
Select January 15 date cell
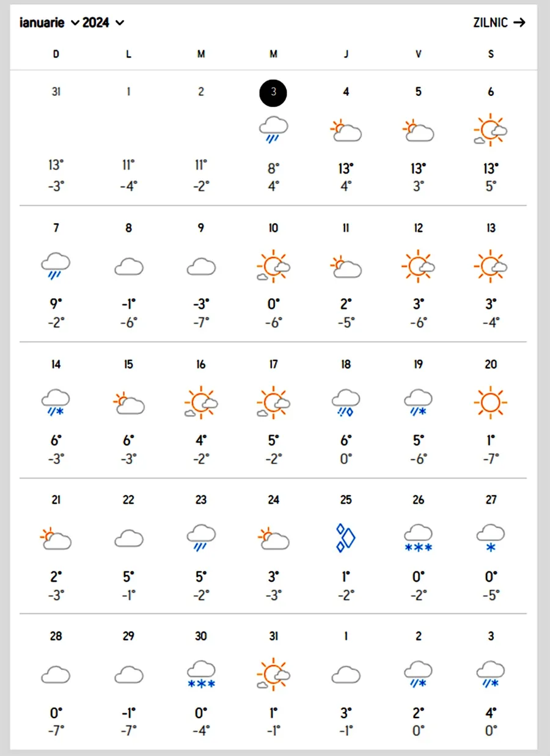[x=128, y=365]
